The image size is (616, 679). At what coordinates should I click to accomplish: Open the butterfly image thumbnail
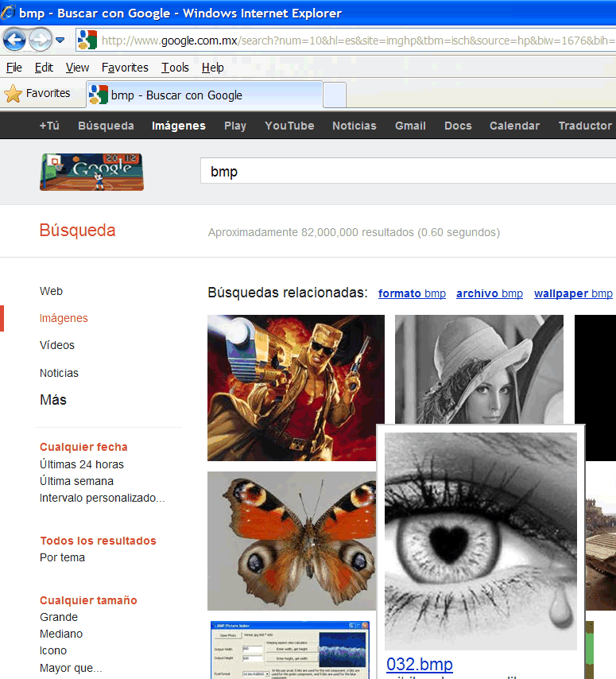click(292, 541)
